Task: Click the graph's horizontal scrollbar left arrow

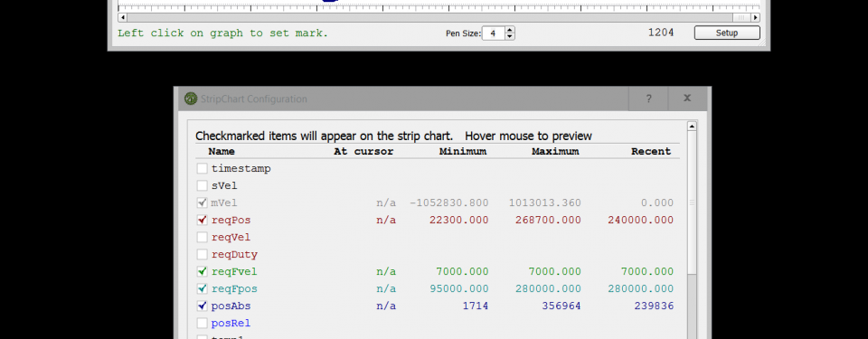Action: 122,18
